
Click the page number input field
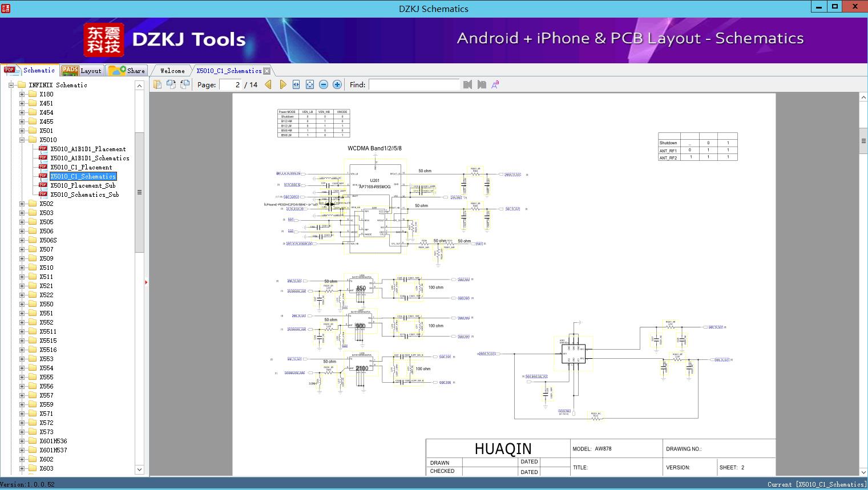pyautogui.click(x=231, y=84)
